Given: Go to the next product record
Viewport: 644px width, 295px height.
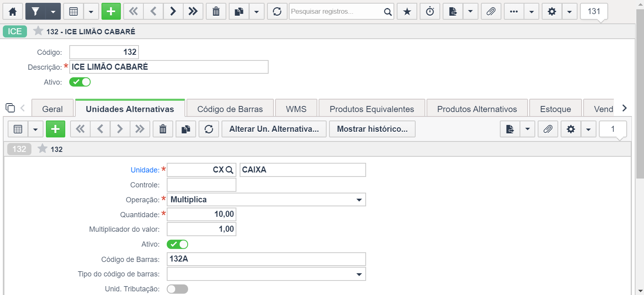Looking at the screenshot, I should click(173, 11).
